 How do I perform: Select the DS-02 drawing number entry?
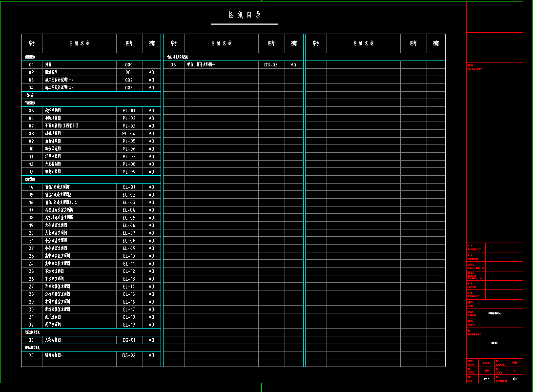click(x=129, y=355)
